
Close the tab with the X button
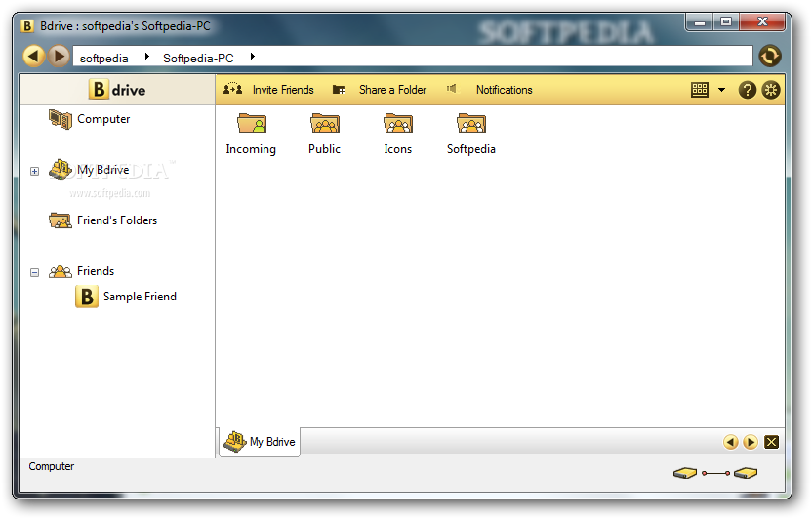tap(772, 442)
